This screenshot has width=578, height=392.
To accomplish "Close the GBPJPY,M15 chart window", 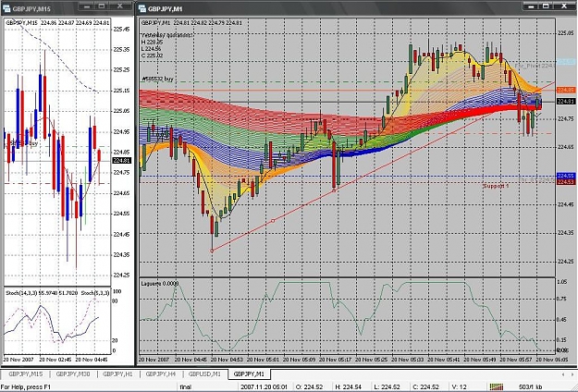I will click(120, 6).
